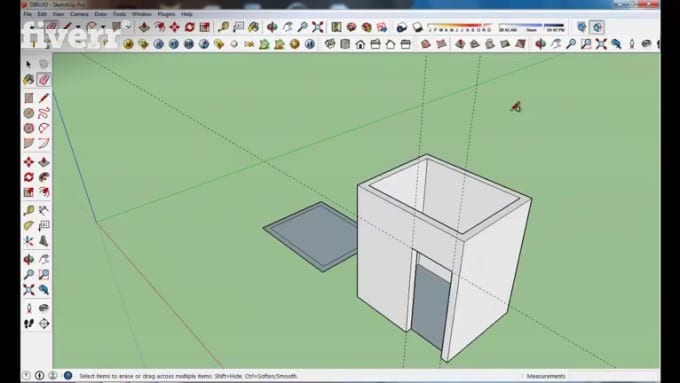This screenshot has width=680, height=383.
Task: Switch to Iso view in Views toolbar
Action: tap(330, 44)
